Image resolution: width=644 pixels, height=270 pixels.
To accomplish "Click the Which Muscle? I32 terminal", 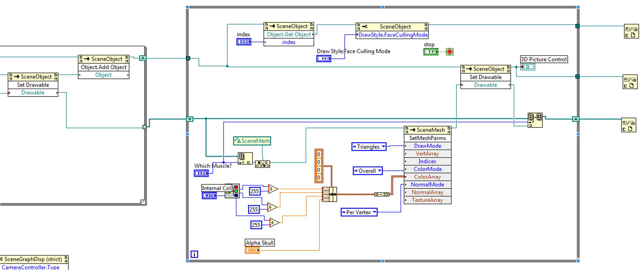I will [x=201, y=173].
